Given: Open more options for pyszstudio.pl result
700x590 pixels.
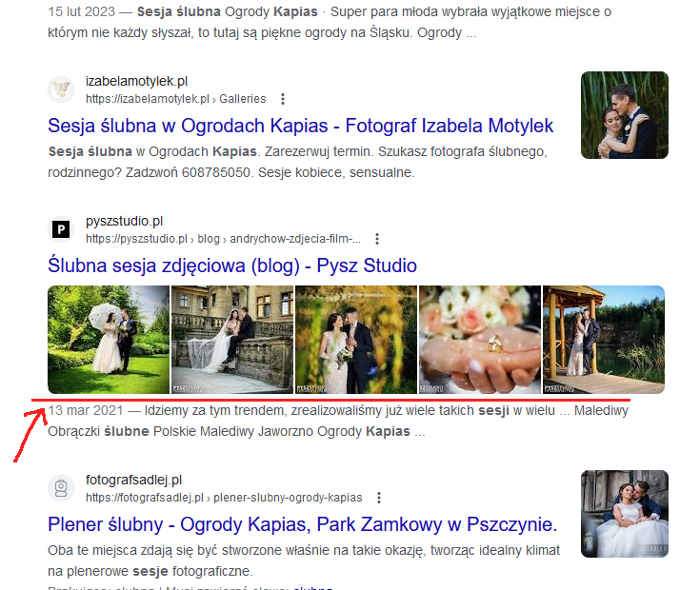Looking at the screenshot, I should [x=377, y=239].
